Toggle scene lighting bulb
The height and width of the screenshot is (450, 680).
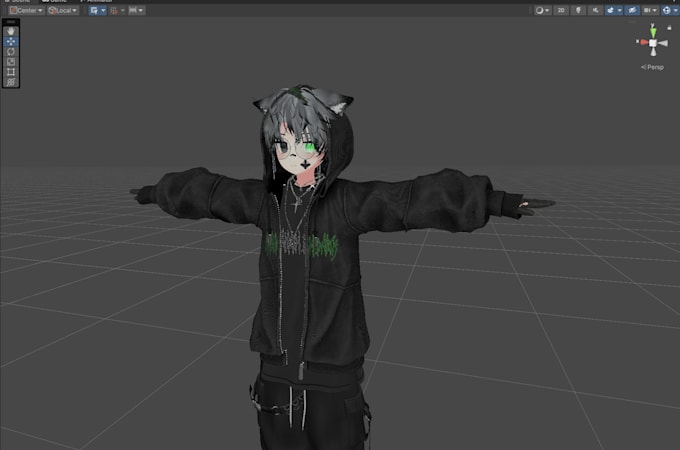(578, 10)
